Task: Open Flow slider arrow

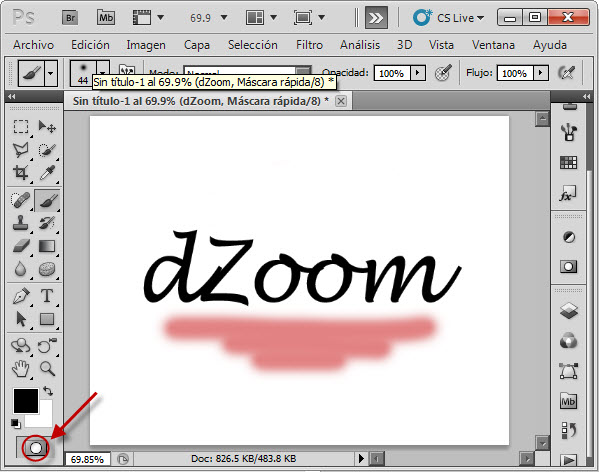Action: pyautogui.click(x=541, y=72)
